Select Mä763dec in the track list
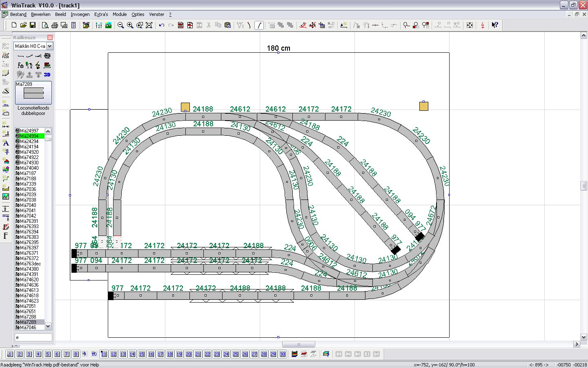588x368 pixels. tap(29, 264)
